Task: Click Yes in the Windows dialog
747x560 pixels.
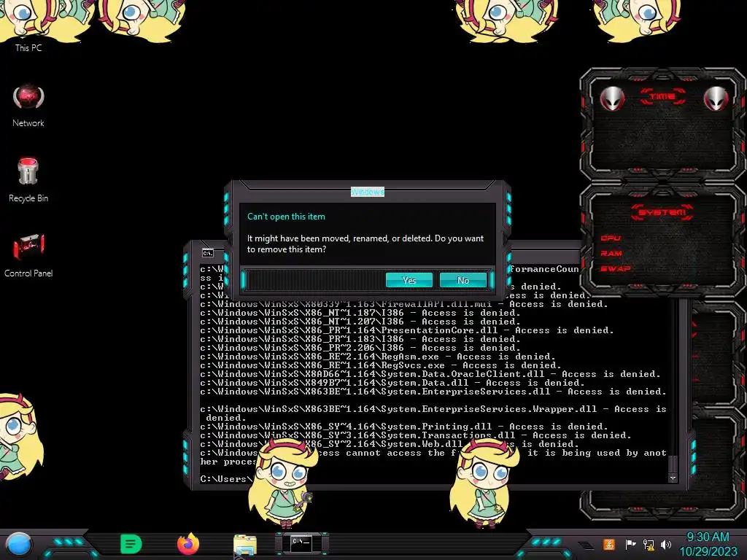Action: click(409, 280)
